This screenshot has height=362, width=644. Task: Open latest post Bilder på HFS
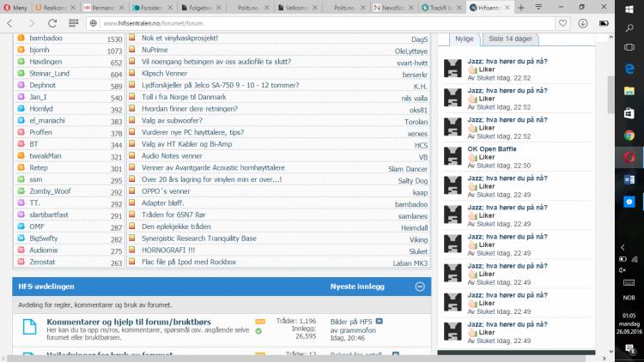tap(351, 322)
